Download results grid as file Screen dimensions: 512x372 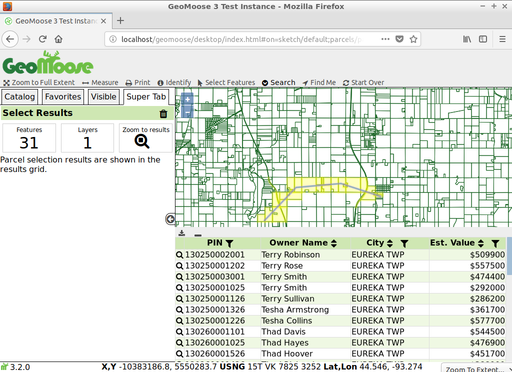tap(182, 233)
